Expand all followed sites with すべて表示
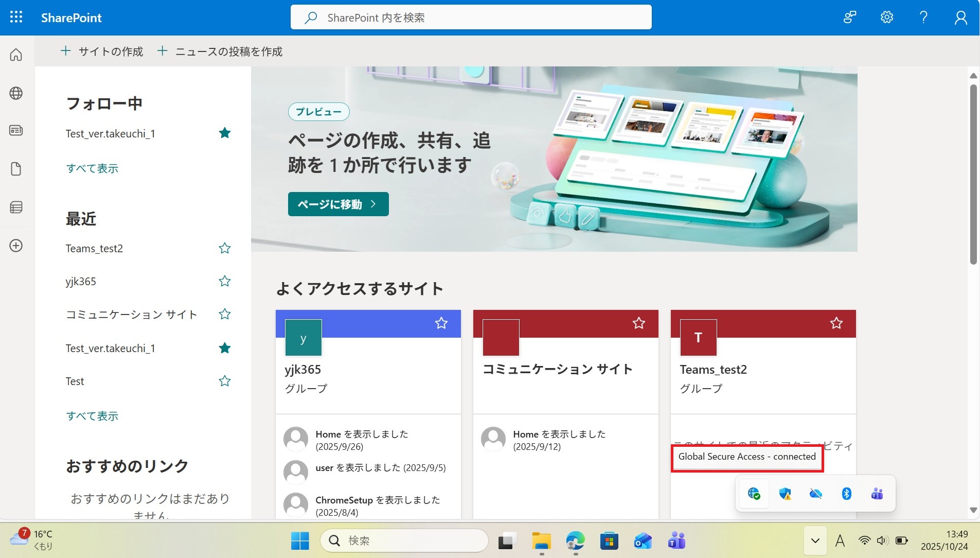Screen dimensions: 980x558 (92, 168)
